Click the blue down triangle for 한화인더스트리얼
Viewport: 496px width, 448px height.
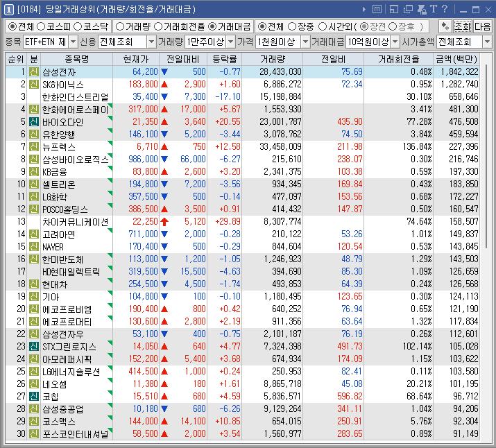(164, 97)
